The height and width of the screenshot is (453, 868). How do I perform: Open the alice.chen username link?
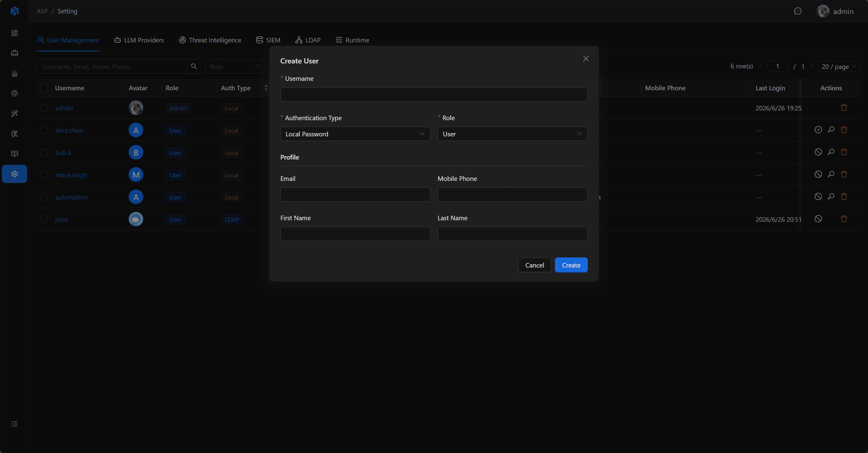coord(69,130)
